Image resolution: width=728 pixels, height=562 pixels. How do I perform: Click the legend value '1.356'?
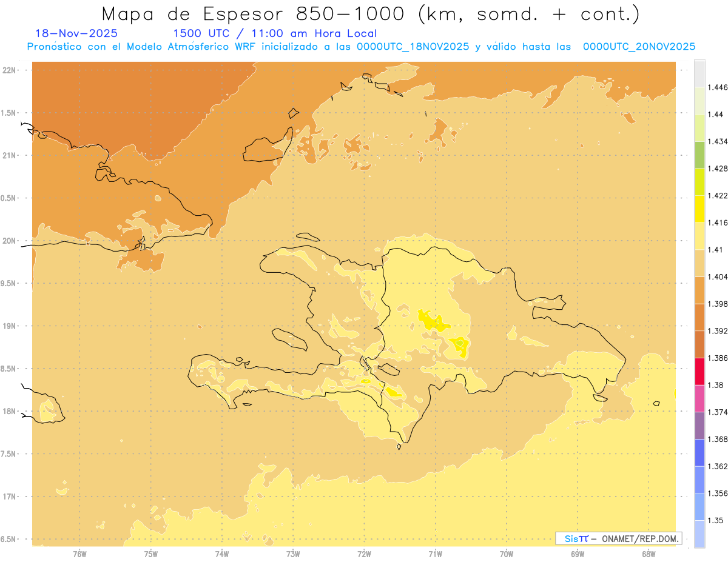click(x=718, y=493)
